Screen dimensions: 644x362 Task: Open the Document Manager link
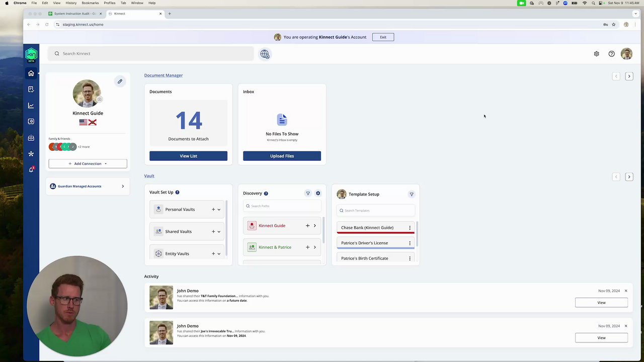click(x=164, y=75)
